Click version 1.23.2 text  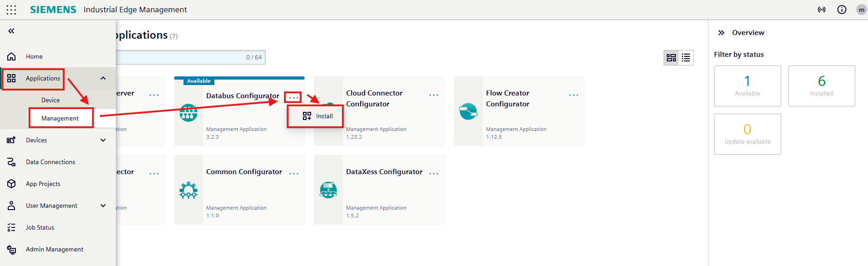pyautogui.click(x=354, y=137)
